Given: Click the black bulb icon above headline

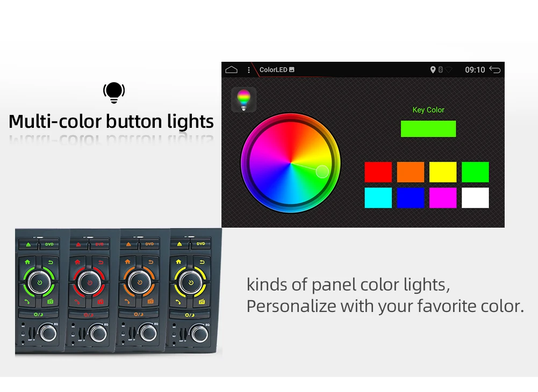Looking at the screenshot, I should tap(114, 92).
